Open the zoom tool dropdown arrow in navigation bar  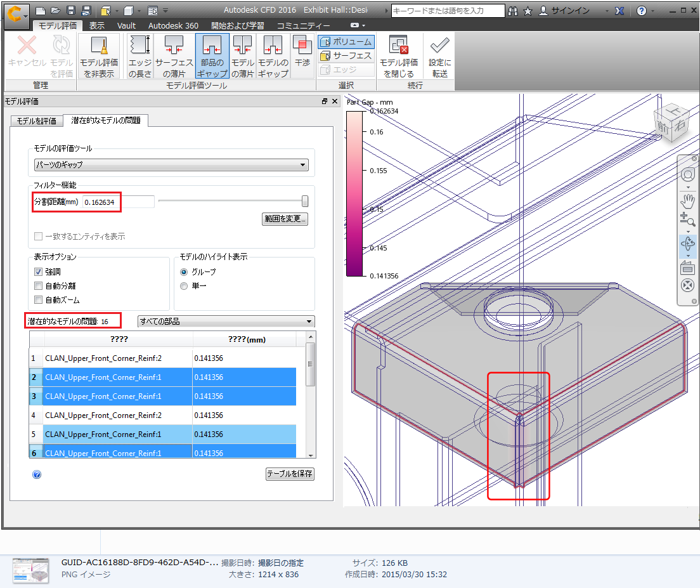coord(687,232)
